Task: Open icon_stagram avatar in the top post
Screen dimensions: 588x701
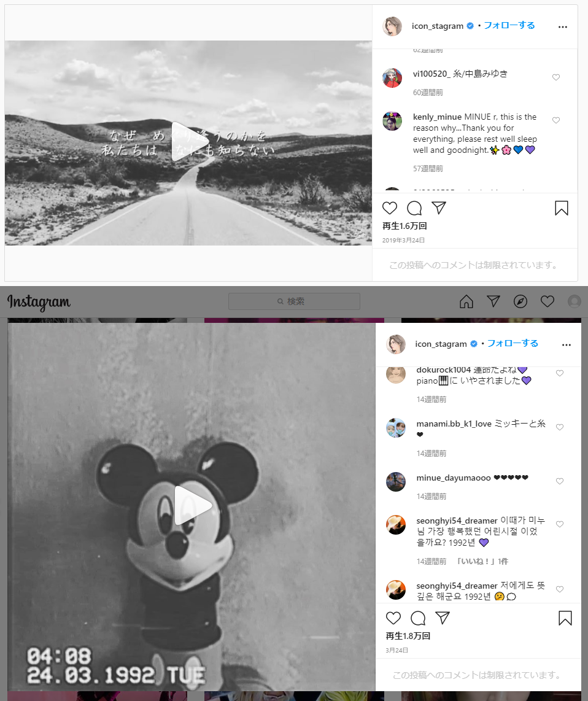Action: (392, 26)
